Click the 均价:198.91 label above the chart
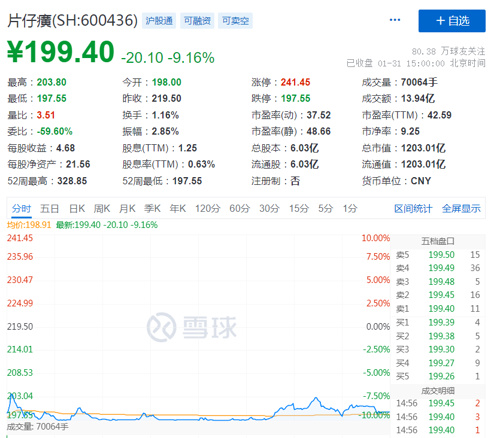This screenshot has width=500, height=438. pos(29,225)
